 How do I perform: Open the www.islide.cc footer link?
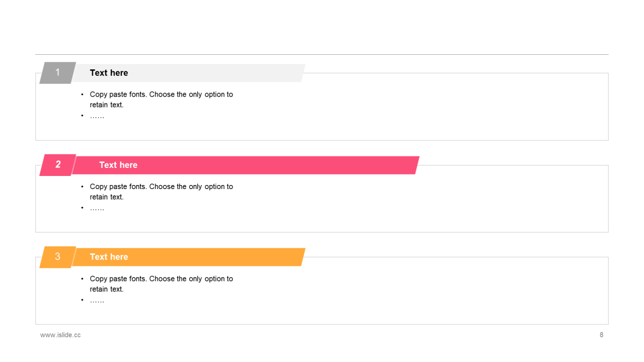click(x=60, y=335)
